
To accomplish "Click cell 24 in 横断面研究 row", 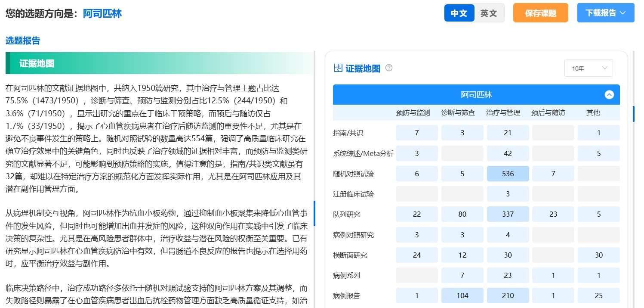I will (x=417, y=255).
